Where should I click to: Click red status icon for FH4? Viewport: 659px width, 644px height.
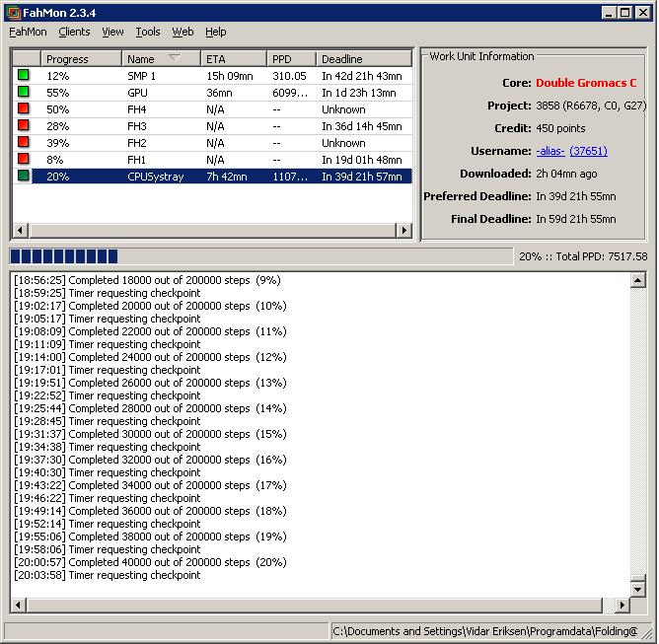tap(24, 108)
